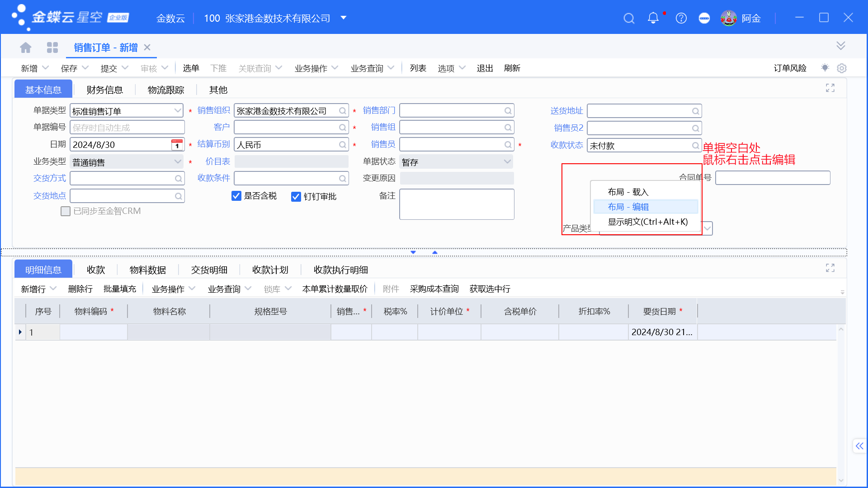Uncheck the 钉钉审批 checkbox
This screenshot has width=868, height=488.
tap(296, 196)
